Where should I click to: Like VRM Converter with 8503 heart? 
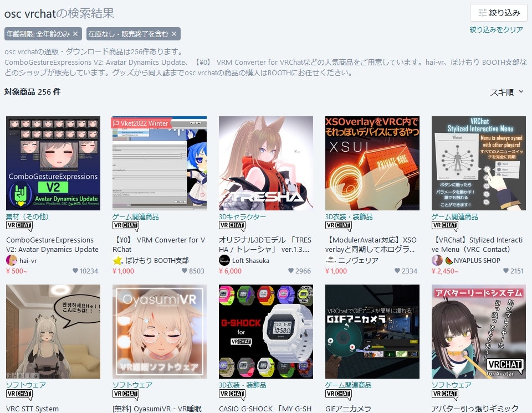(x=185, y=271)
